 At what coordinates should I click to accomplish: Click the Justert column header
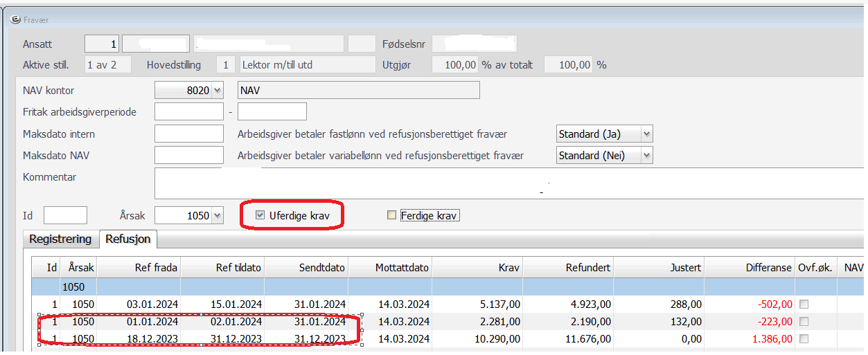tap(659, 268)
